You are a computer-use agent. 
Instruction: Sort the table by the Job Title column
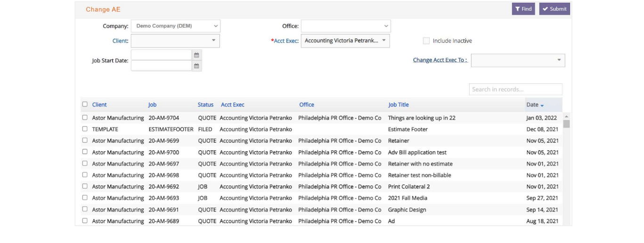pyautogui.click(x=399, y=105)
